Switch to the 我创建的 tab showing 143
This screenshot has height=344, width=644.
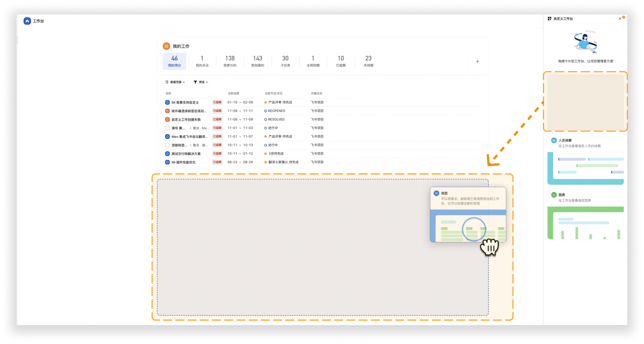[258, 61]
